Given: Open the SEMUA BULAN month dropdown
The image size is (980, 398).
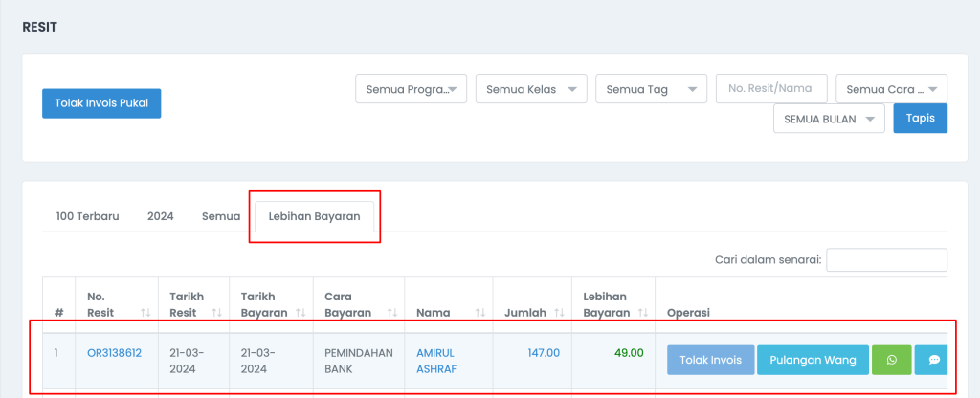Looking at the screenshot, I should point(830,119).
